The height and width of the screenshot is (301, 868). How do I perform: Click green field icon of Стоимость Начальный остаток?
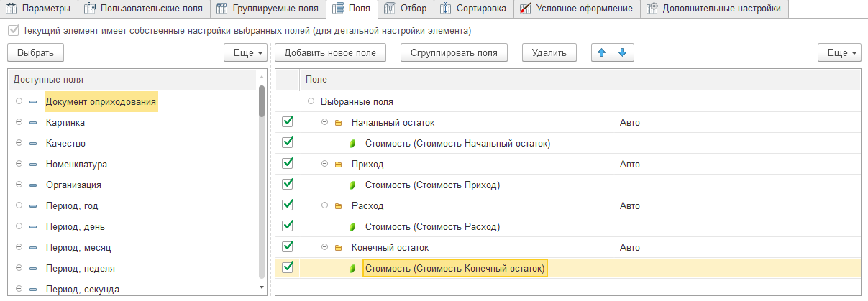coord(352,144)
